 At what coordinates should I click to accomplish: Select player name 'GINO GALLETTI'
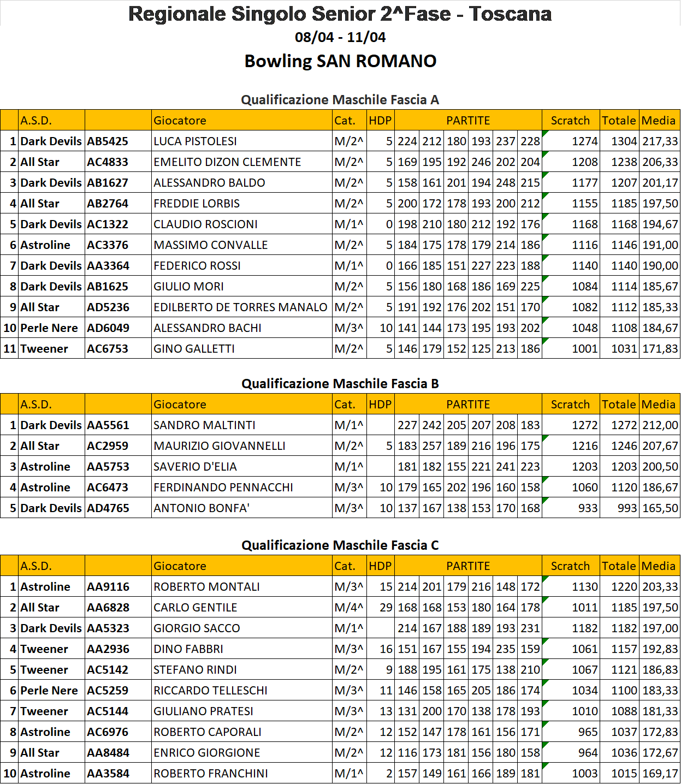pos(194,349)
